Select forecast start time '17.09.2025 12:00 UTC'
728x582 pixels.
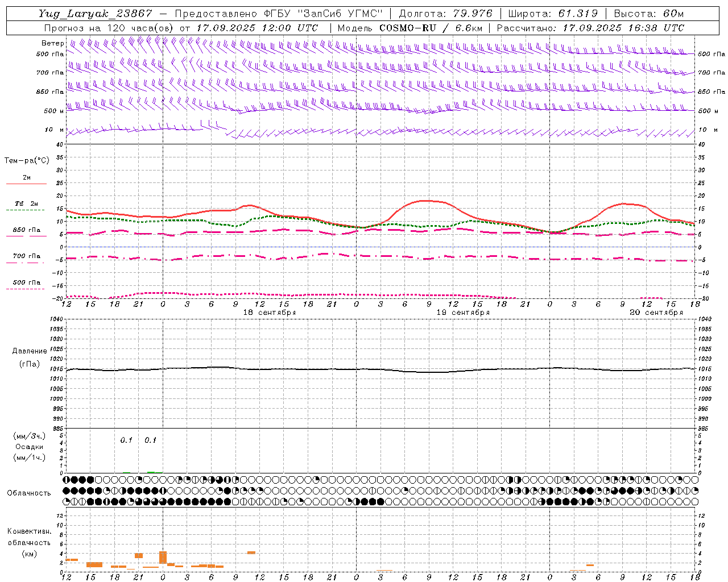click(x=257, y=28)
